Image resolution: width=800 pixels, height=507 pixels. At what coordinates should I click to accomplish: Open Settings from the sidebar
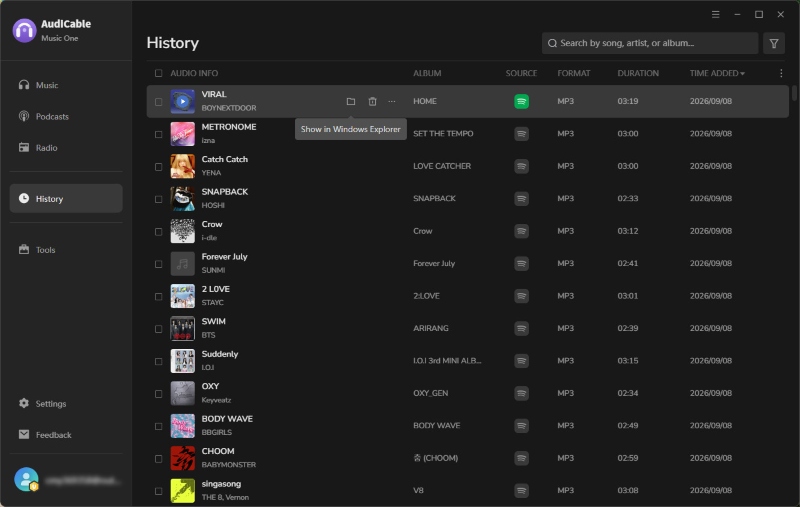(x=66, y=403)
